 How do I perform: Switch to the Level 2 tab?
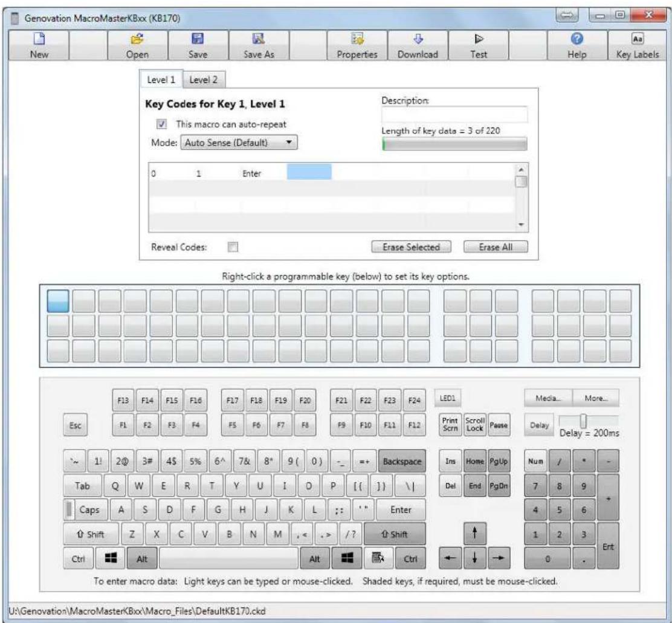[x=204, y=80]
